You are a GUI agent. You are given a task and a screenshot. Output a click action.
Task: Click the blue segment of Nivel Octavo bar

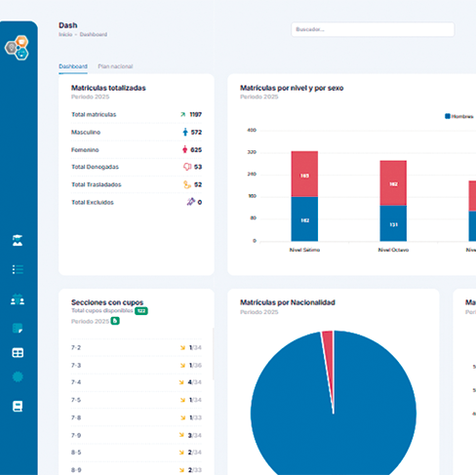393,223
